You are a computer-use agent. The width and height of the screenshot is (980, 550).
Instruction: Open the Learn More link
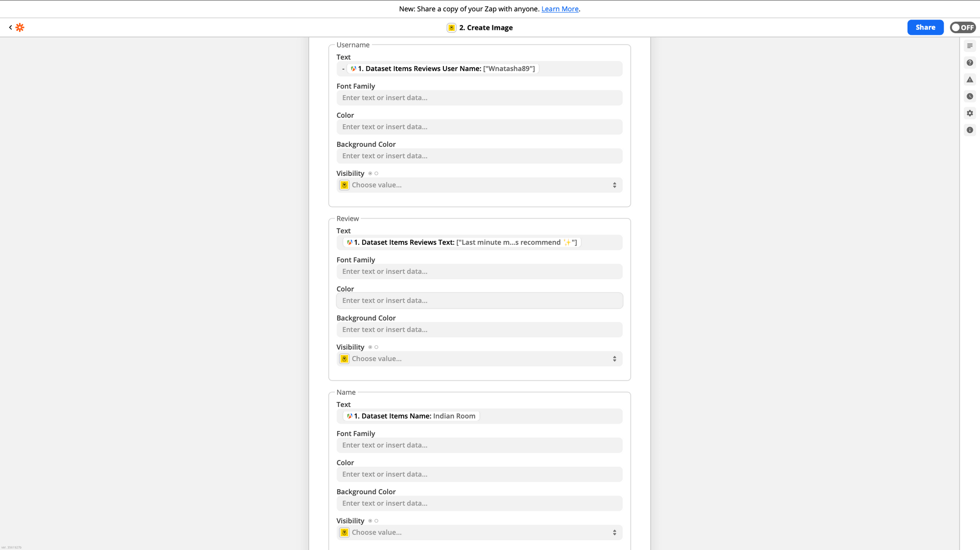coord(560,9)
